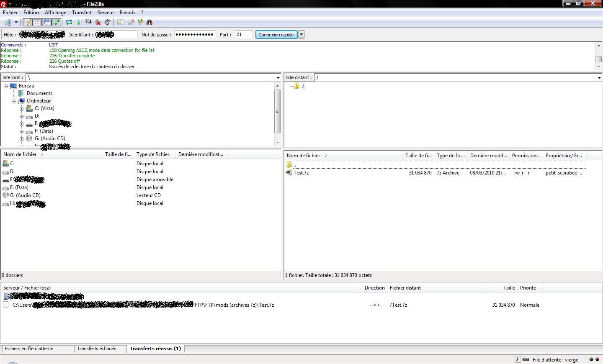The height and width of the screenshot is (364, 603).
Task: Click the Mot de passe field
Action: click(x=195, y=35)
